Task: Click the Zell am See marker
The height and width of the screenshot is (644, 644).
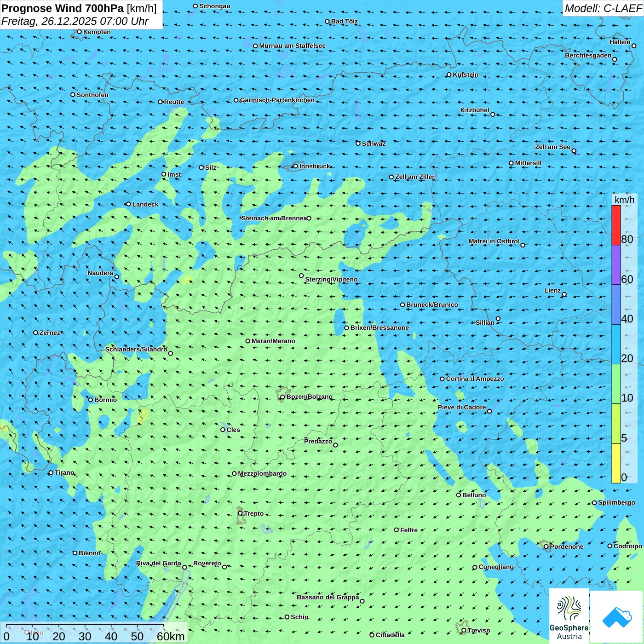Action: click(574, 150)
